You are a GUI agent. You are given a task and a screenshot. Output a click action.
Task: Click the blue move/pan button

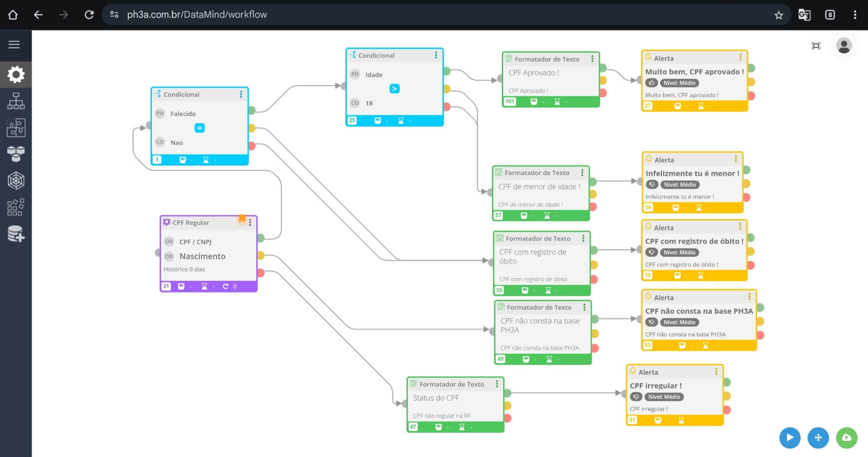[x=818, y=438]
